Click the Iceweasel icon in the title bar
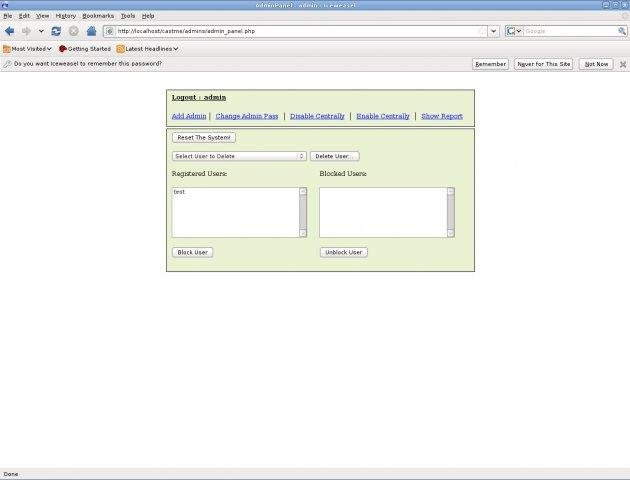The width and height of the screenshot is (630, 480). pyautogui.click(x=4, y=5)
